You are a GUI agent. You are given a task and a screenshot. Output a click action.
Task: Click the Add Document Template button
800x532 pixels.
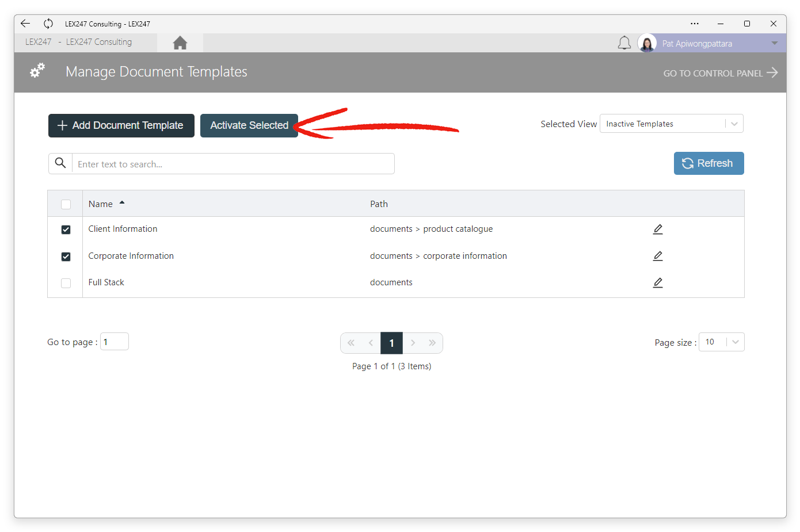(121, 125)
